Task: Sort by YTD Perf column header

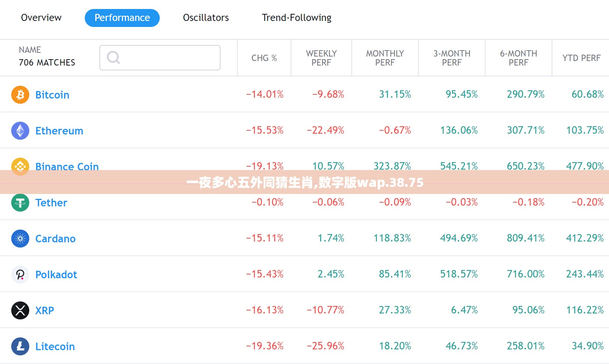Action: point(581,58)
